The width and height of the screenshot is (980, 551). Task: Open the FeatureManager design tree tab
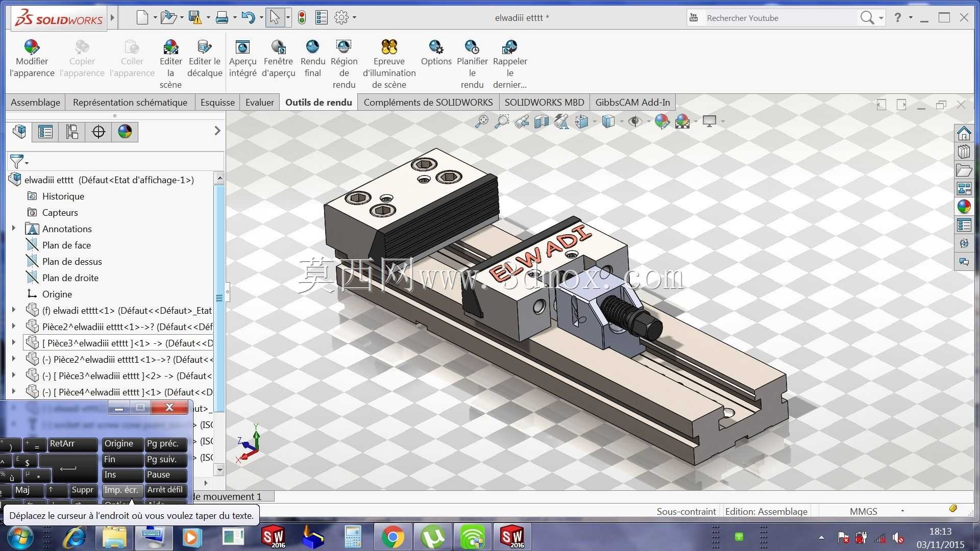(x=19, y=132)
